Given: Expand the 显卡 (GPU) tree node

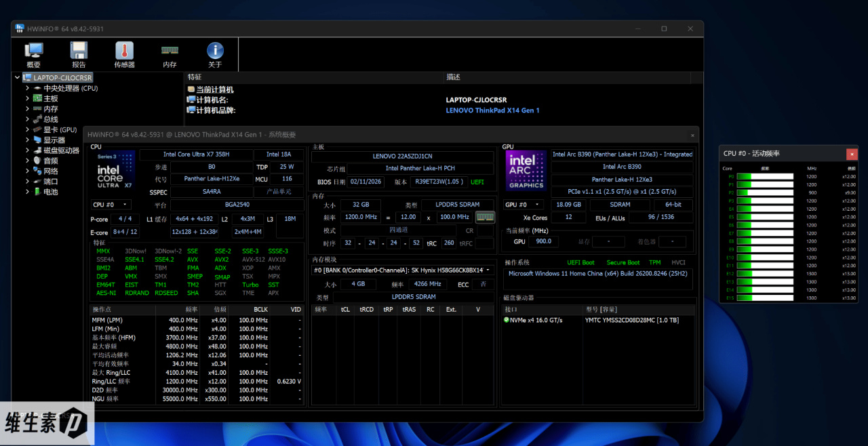Looking at the screenshot, I should click(27, 129).
